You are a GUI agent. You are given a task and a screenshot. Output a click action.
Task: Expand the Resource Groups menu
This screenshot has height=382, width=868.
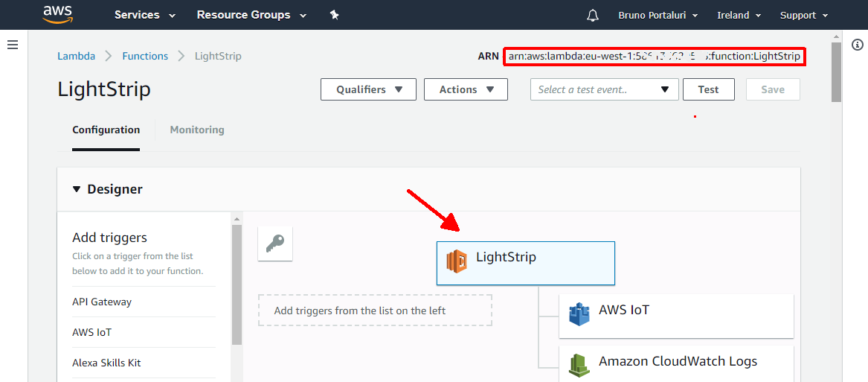pyautogui.click(x=251, y=15)
